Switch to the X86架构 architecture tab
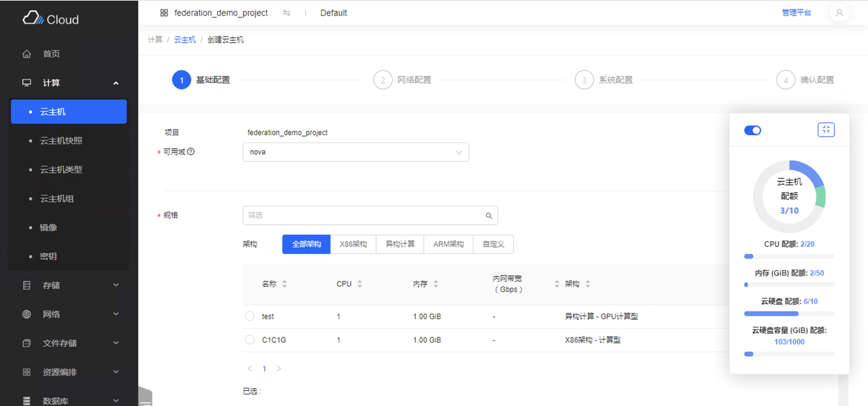This screenshot has width=868, height=406. pyautogui.click(x=353, y=244)
